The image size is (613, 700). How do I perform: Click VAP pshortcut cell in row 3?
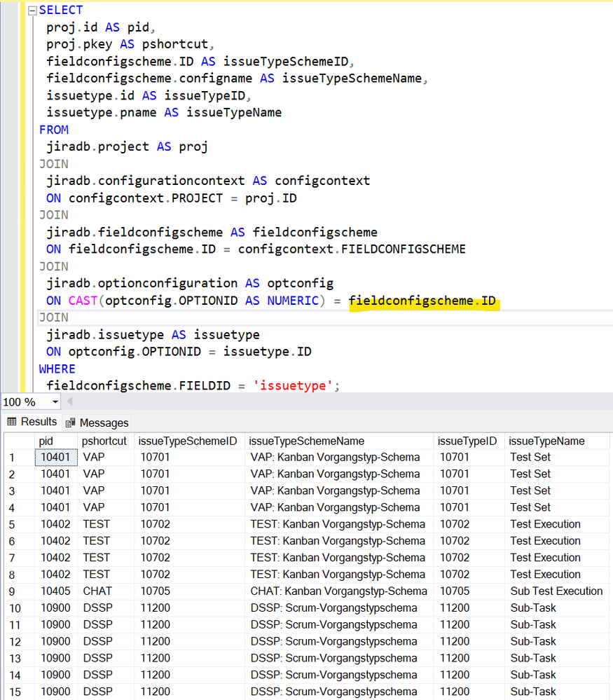pyautogui.click(x=106, y=490)
